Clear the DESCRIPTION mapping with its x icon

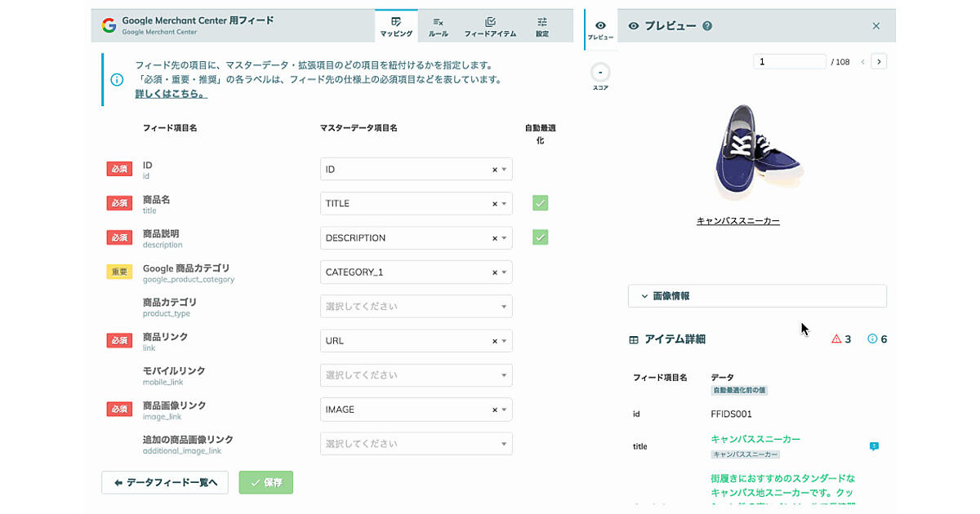[x=494, y=238]
